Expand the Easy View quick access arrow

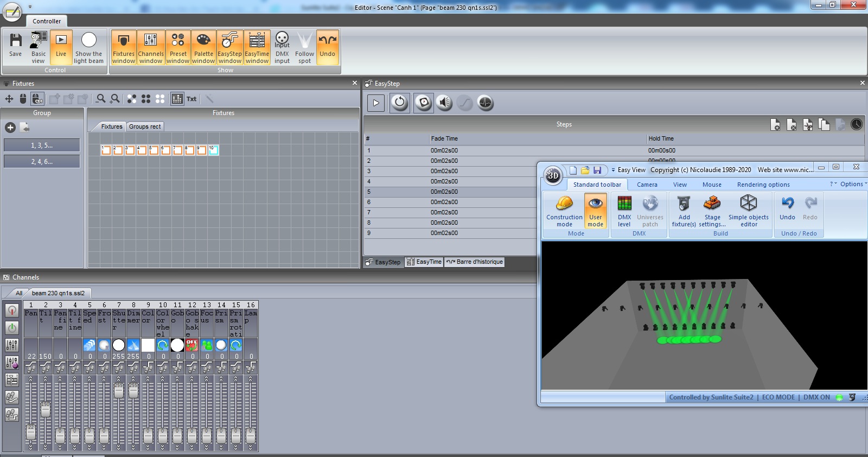[x=613, y=170]
